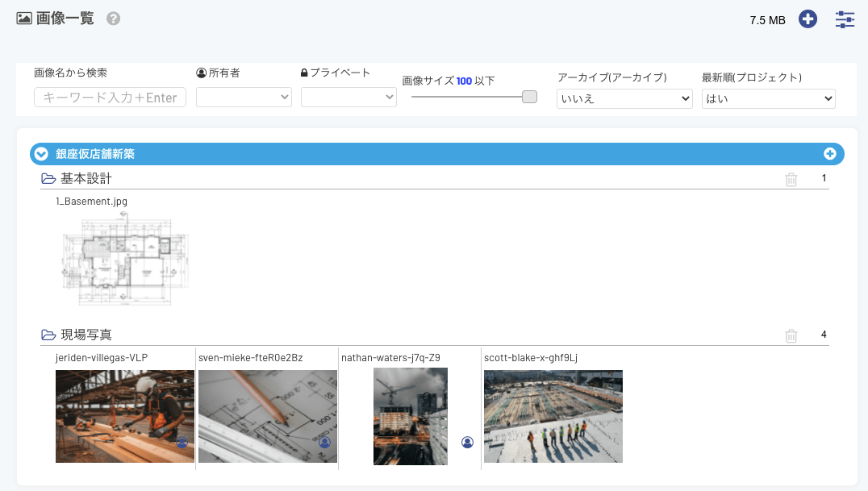This screenshot has width=868, height=491.
Task: Open the プライベート dropdown
Action: click(348, 98)
